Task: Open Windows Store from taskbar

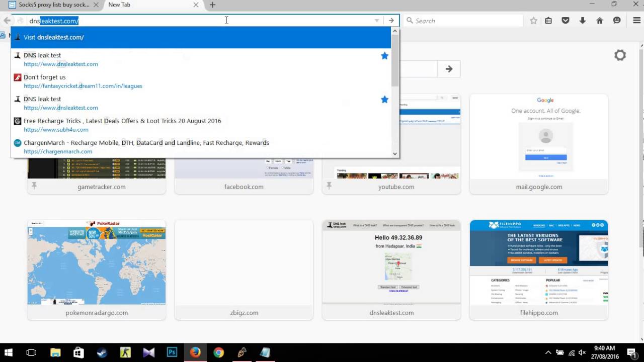Action: [78, 352]
